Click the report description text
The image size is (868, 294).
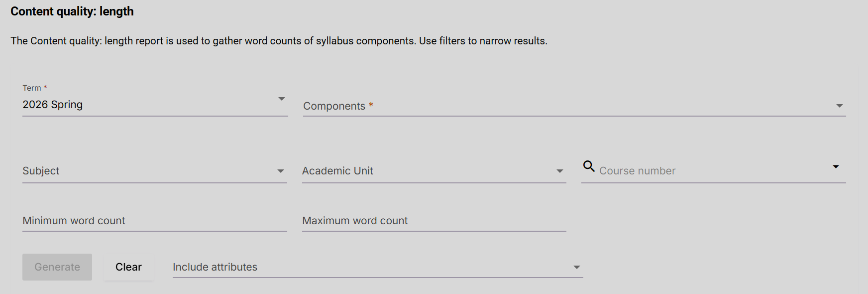coord(279,41)
